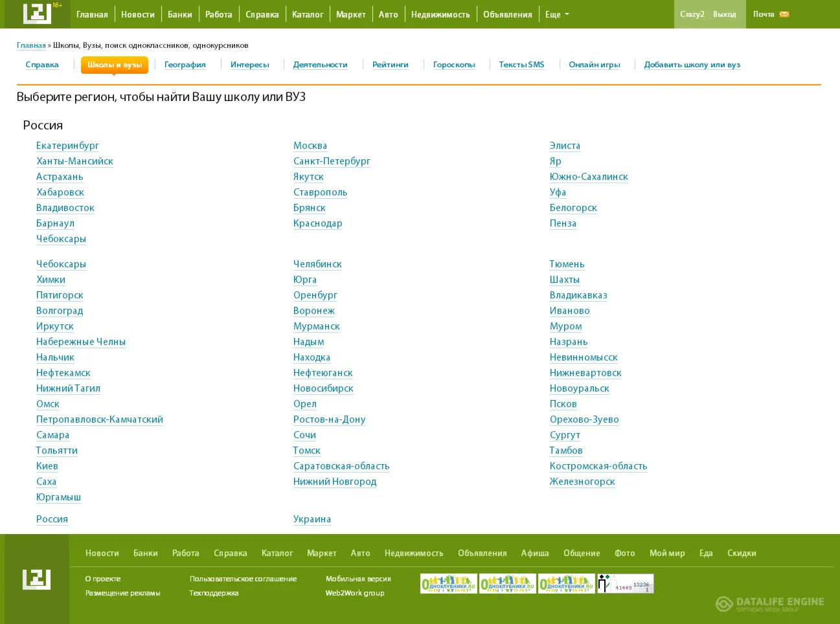This screenshot has height=624, width=840.
Task: Open the visitor counter badge in footer
Action: (625, 584)
